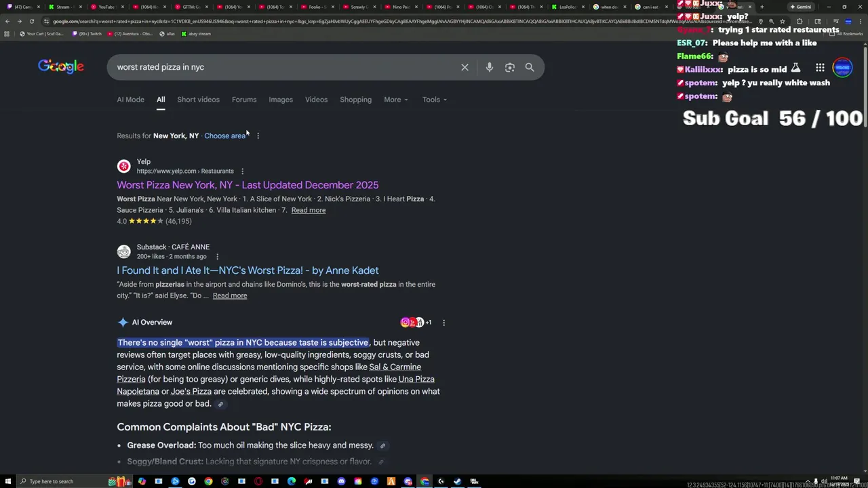Screen dimensions: 868x488
Task: Click the Substack Café Anne favicon
Action: click(123, 251)
